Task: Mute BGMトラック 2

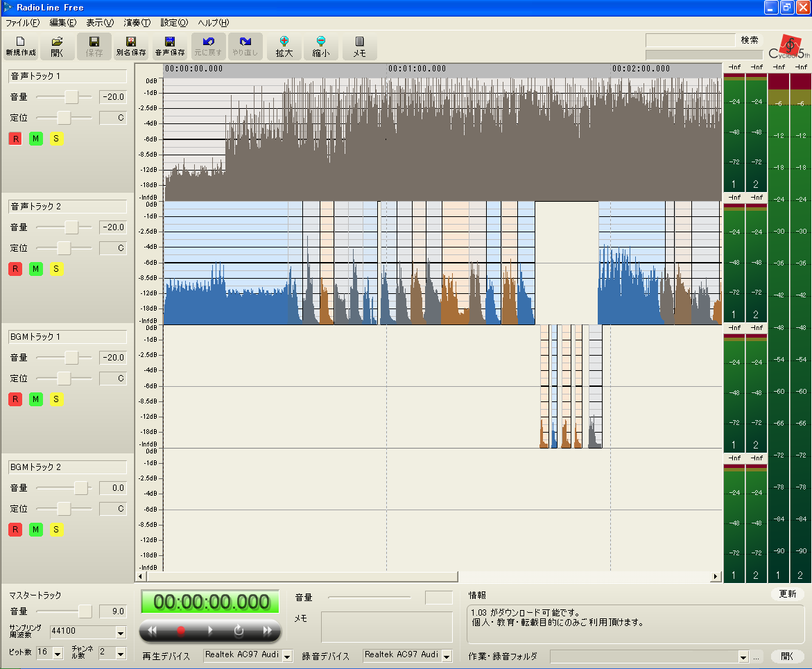Action: (36, 529)
